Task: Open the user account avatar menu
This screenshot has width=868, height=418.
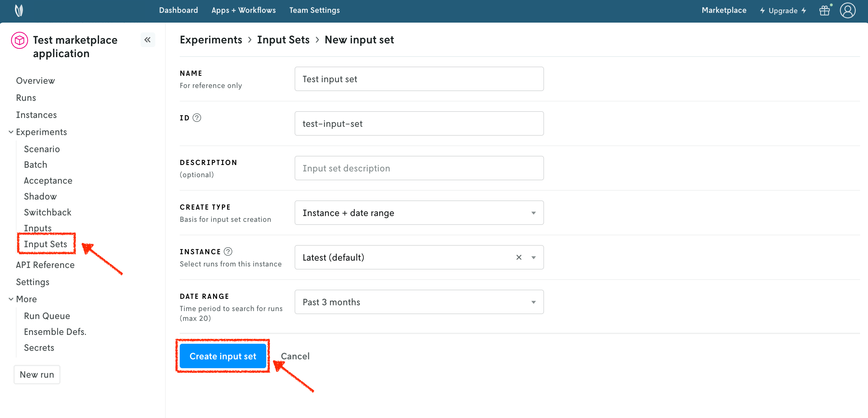Action: (x=848, y=10)
